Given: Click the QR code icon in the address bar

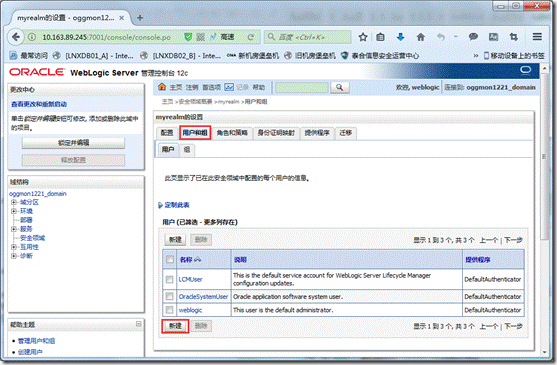Looking at the screenshot, I should coord(201,37).
